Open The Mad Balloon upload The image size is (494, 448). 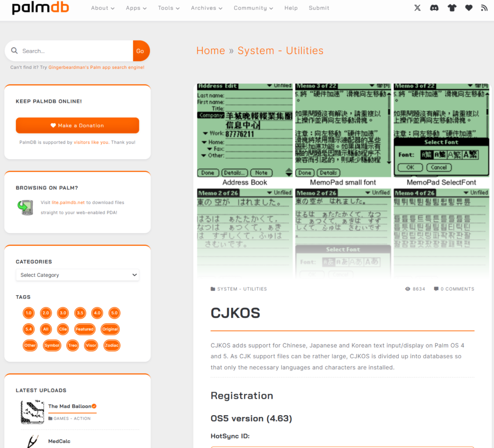(x=69, y=406)
